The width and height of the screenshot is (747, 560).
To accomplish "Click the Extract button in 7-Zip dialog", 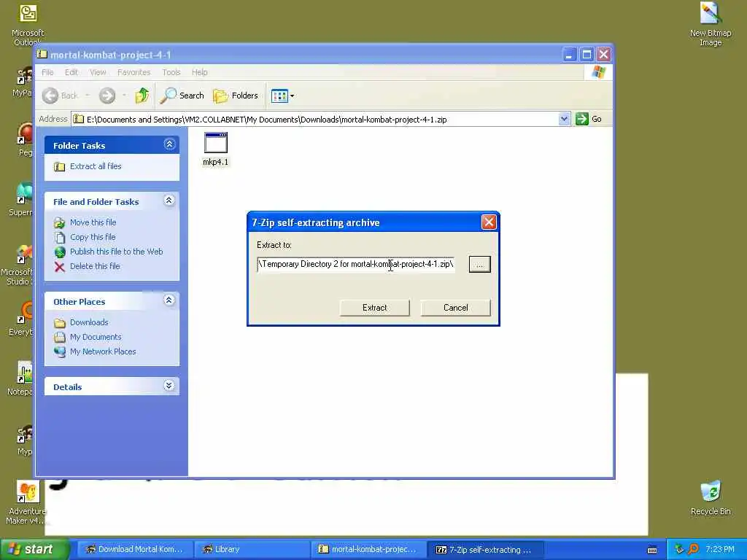I will pos(374,308).
